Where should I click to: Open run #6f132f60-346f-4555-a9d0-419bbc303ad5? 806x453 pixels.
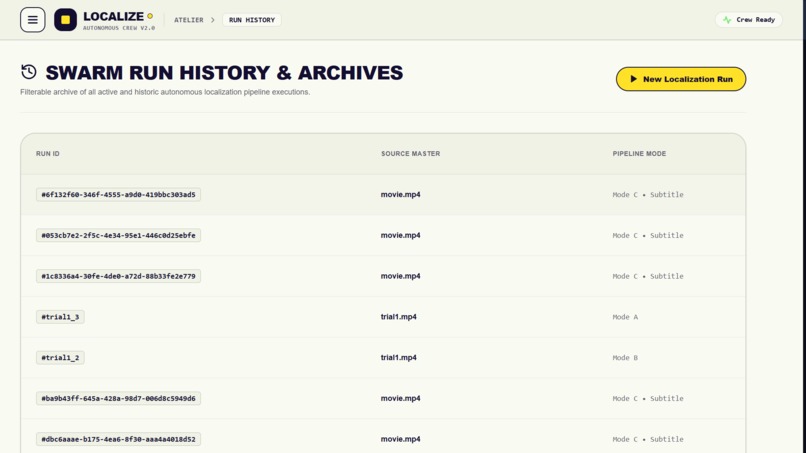click(x=118, y=194)
